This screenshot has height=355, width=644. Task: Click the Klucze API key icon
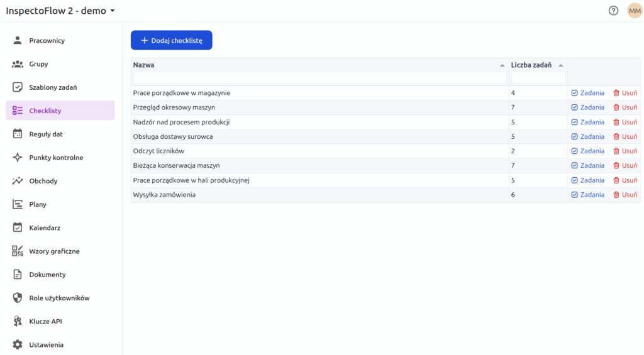coord(17,321)
